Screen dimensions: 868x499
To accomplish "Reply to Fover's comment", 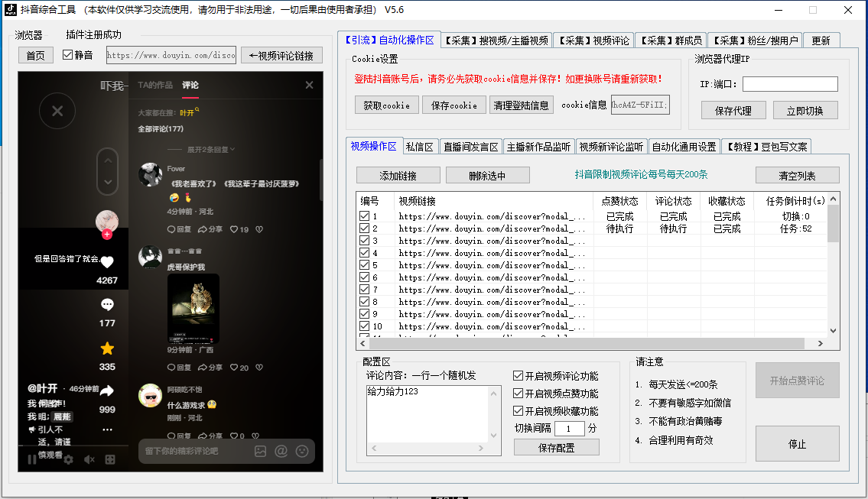I will click(179, 229).
